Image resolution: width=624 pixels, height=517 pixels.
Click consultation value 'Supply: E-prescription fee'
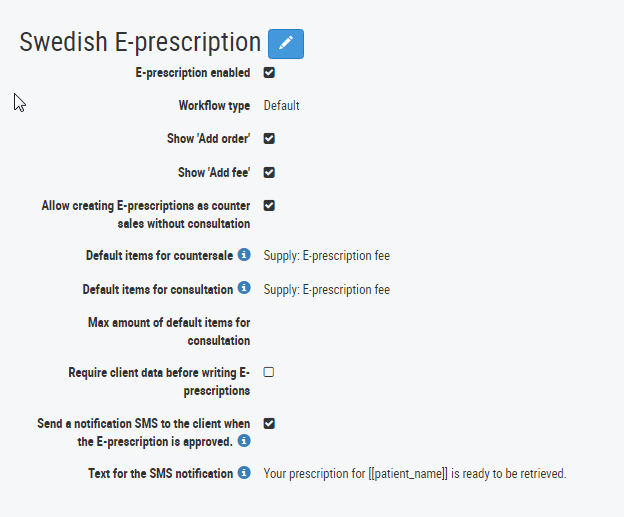[x=327, y=289]
